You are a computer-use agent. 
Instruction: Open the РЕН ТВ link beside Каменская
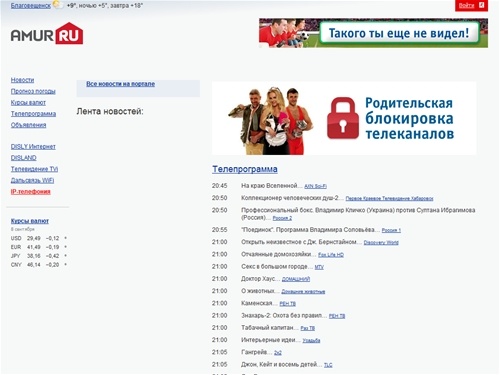coord(287,304)
